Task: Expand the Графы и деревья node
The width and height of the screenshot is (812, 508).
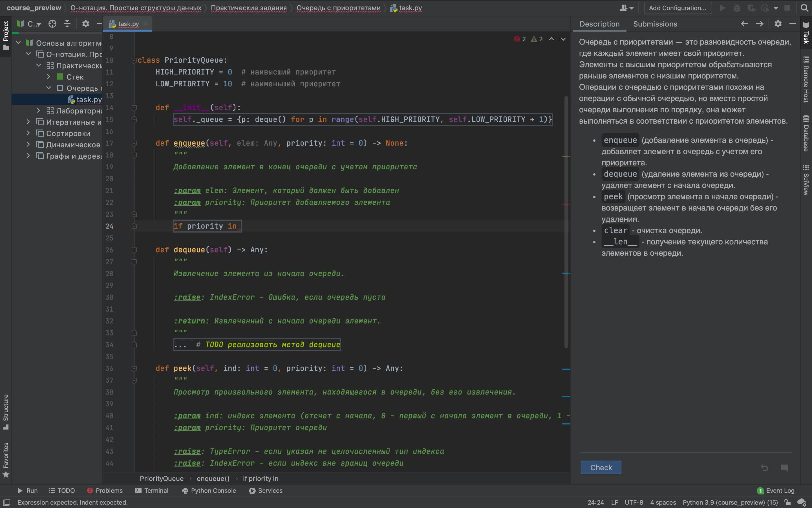Action: [28, 156]
